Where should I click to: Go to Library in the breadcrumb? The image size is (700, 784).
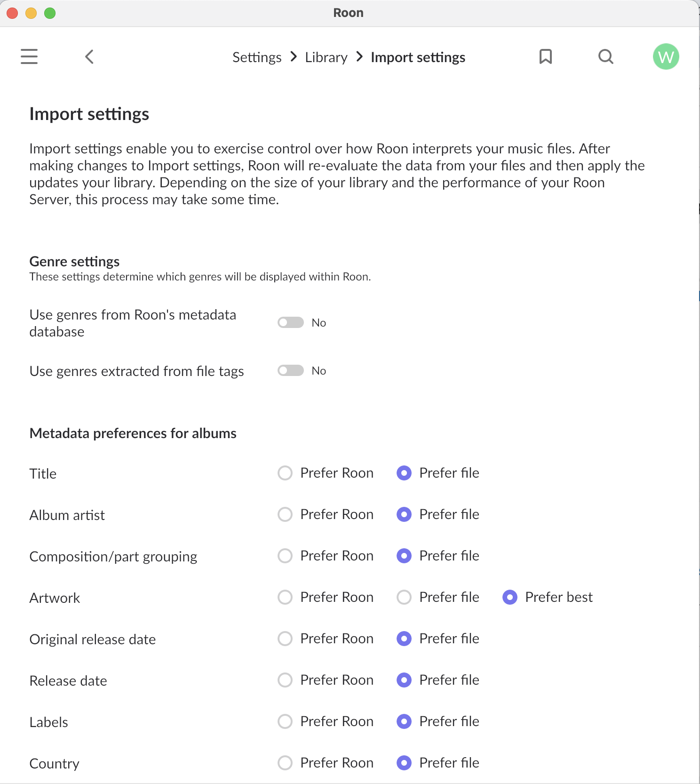coord(326,57)
